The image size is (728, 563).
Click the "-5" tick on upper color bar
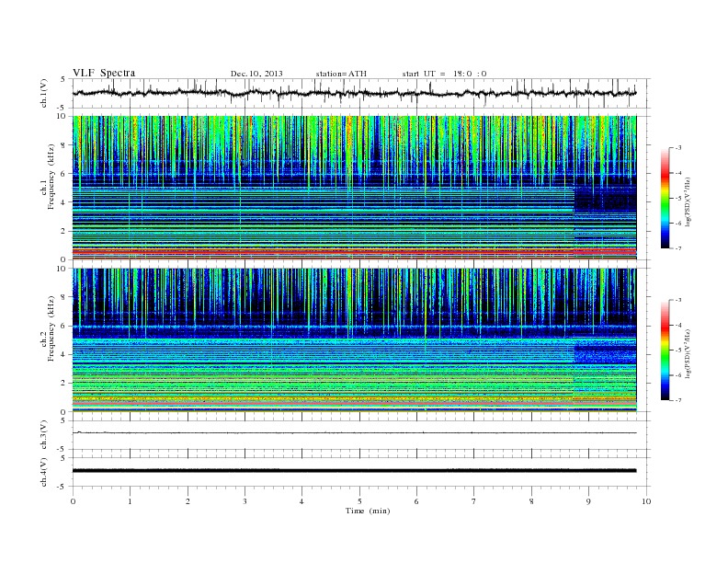678,199
